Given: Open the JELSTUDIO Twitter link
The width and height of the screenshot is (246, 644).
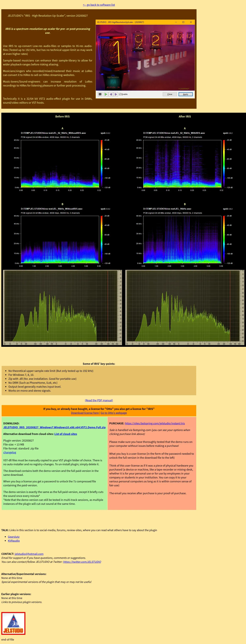Looking at the screenshot, I should (x=82, y=562).
